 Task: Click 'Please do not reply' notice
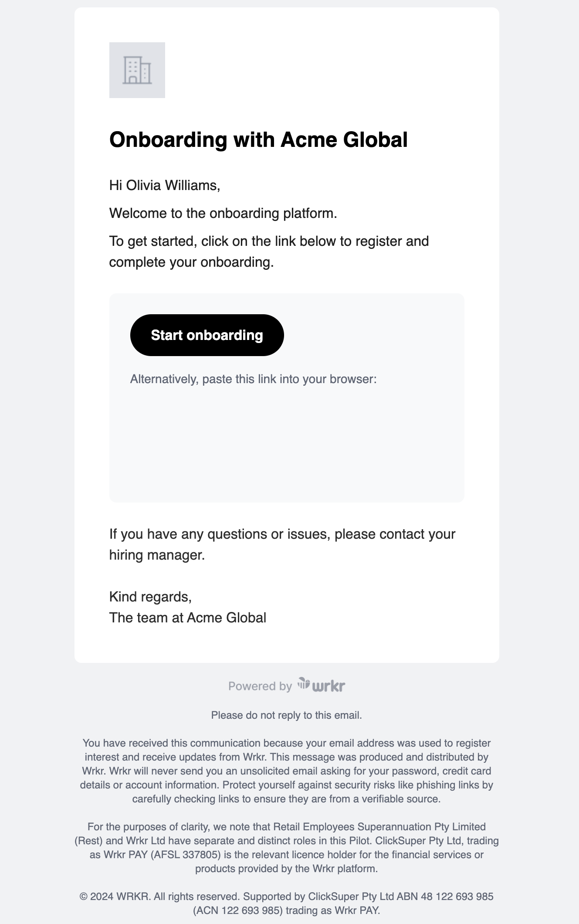pos(287,715)
